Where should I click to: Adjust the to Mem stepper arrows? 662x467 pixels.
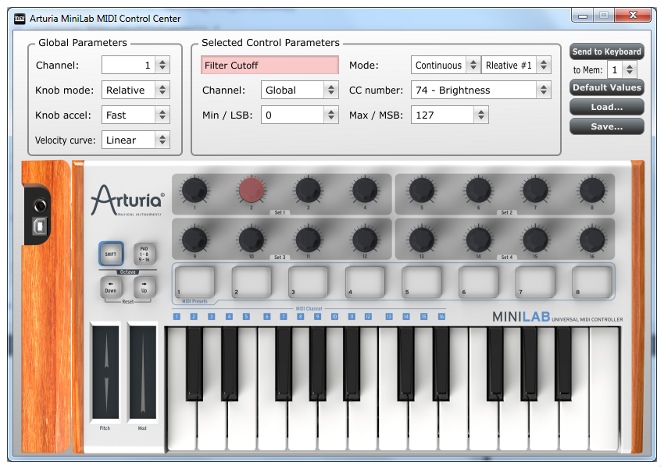(629, 70)
